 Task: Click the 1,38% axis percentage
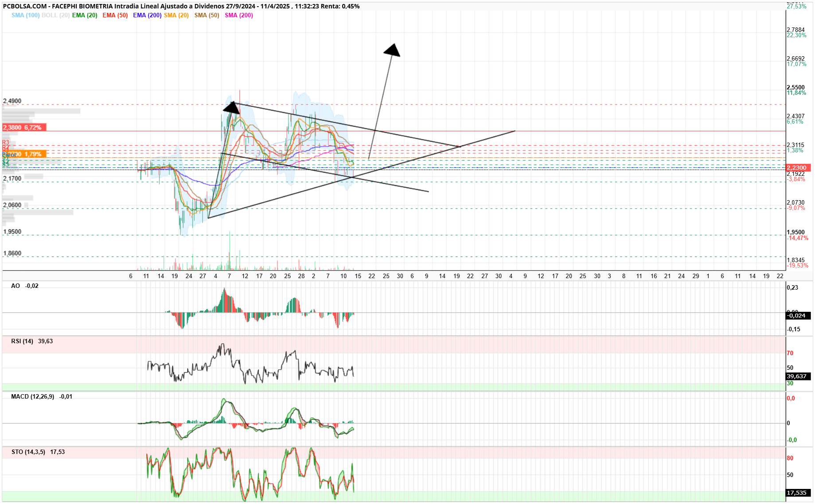click(x=795, y=151)
